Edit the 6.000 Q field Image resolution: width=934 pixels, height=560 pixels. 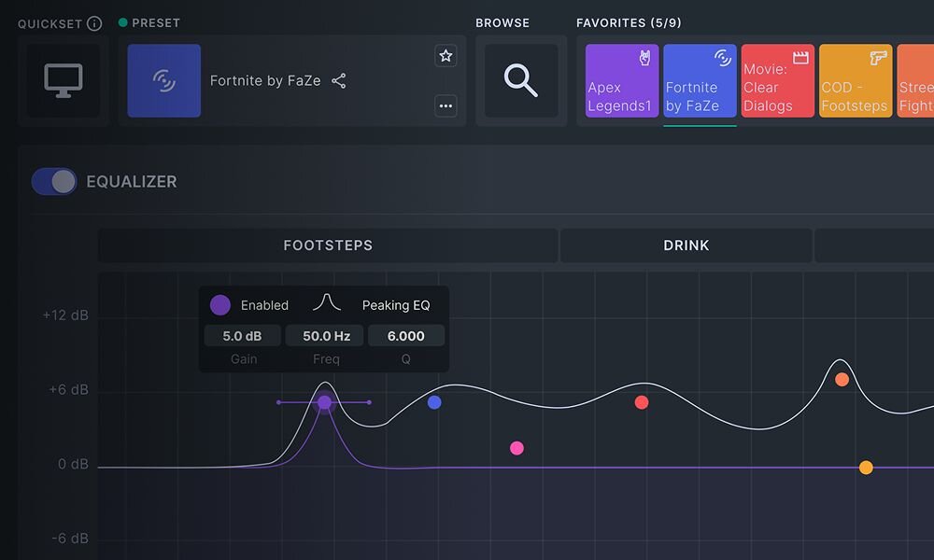click(405, 336)
